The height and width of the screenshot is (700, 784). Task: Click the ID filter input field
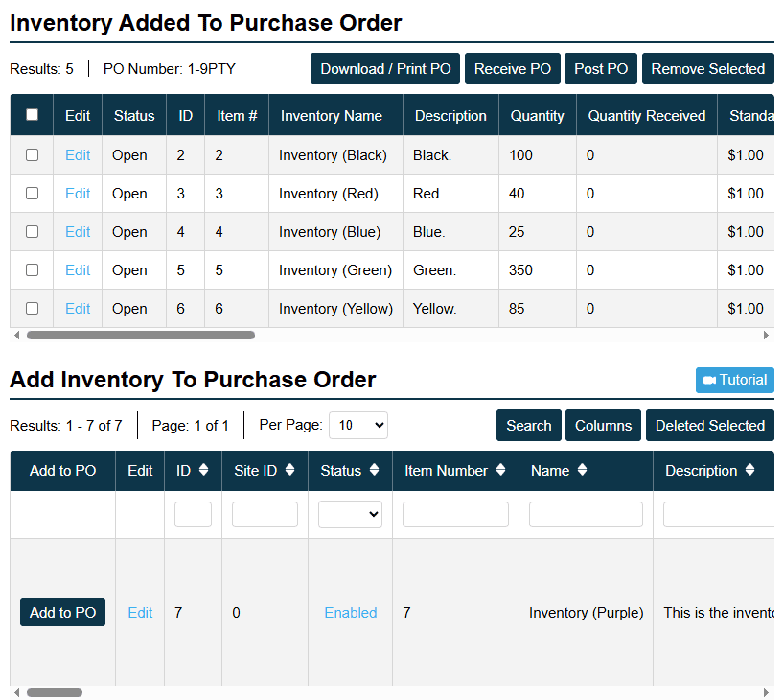point(193,514)
